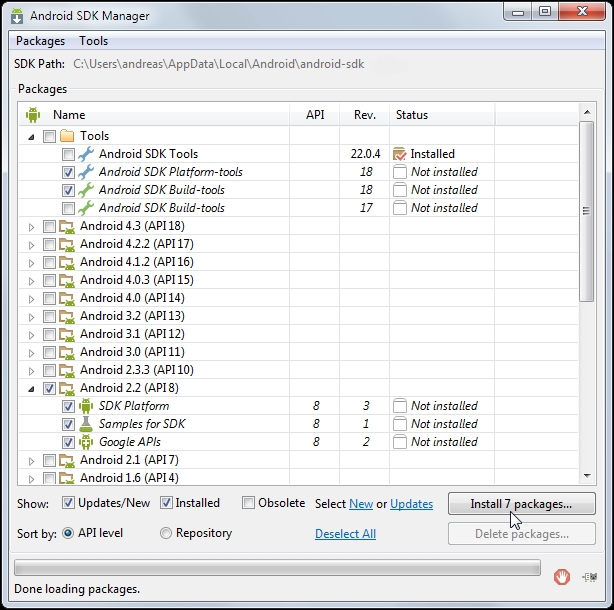
Task: Expand the Android 2.1 (API 7) node
Action: pos(31,461)
